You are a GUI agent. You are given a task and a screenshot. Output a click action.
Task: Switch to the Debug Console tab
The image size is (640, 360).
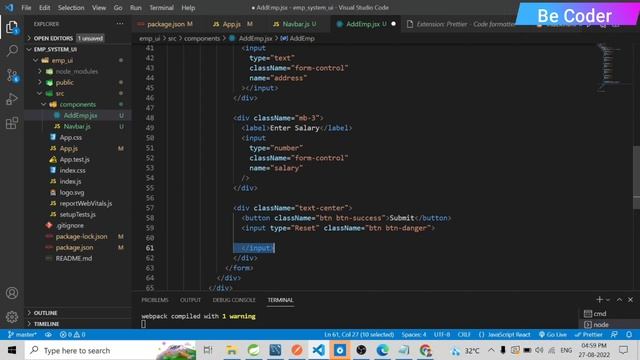click(x=234, y=300)
